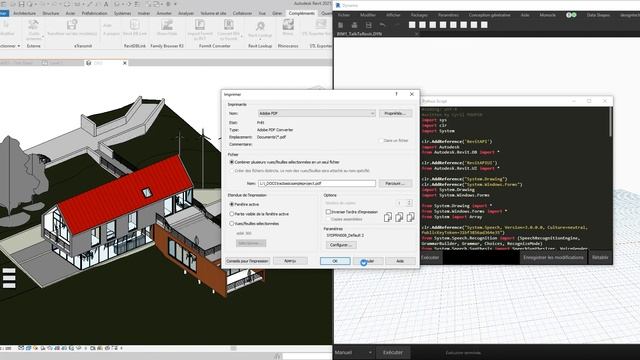This screenshot has height=360, width=640.
Task: Open printer name dropdown showing Adobe PDF
Action: coord(317,113)
